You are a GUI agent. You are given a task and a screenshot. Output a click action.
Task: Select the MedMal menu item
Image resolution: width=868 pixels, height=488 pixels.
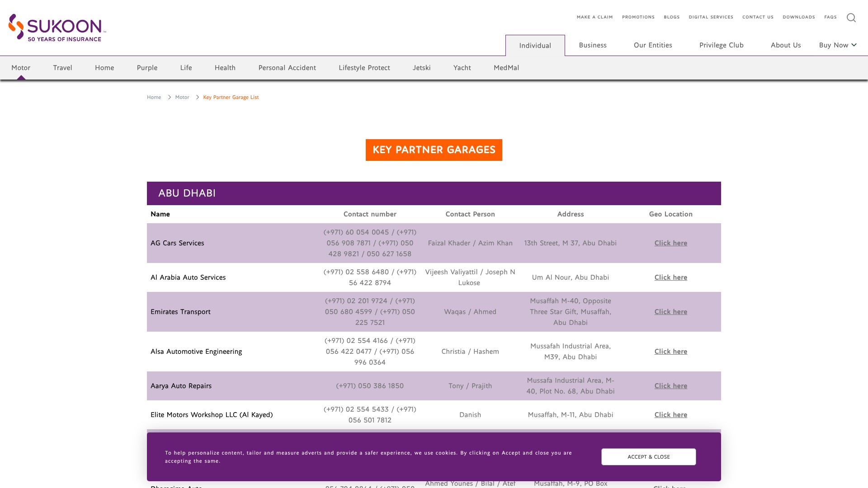pos(506,68)
